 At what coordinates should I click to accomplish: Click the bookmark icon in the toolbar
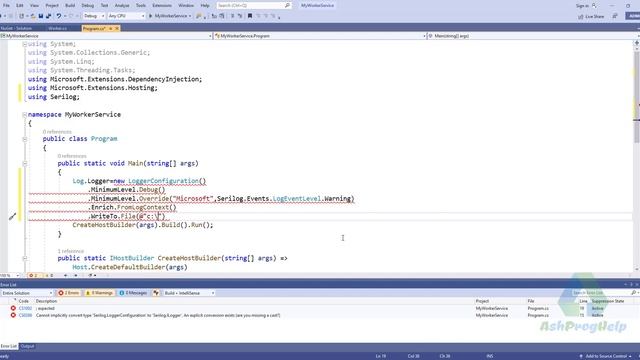click(250, 16)
